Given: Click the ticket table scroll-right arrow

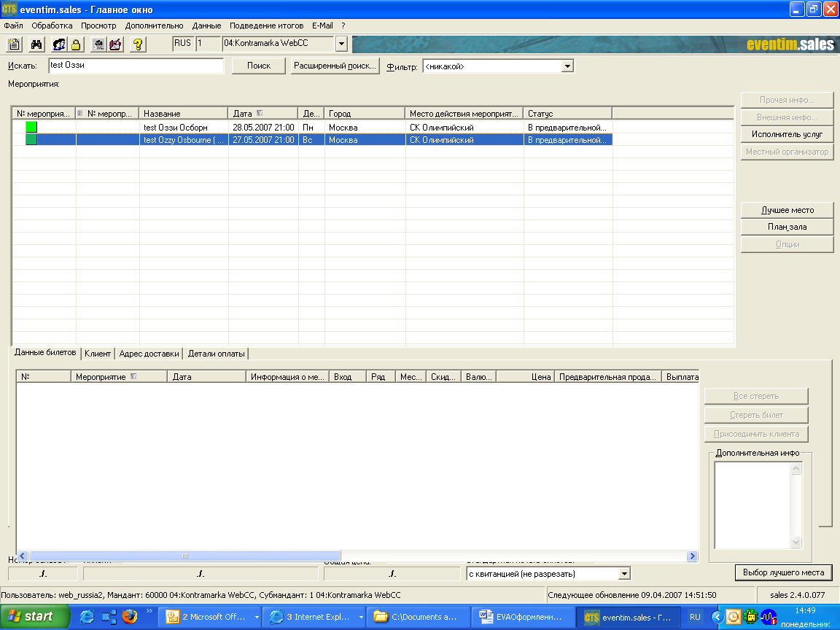Looking at the screenshot, I should tap(692, 556).
